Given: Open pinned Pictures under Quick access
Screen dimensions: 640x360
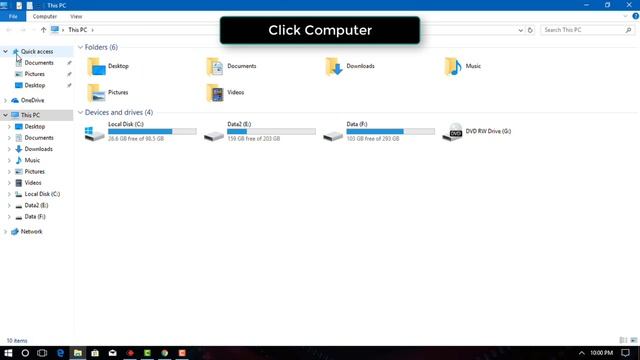Looking at the screenshot, I should point(34,74).
